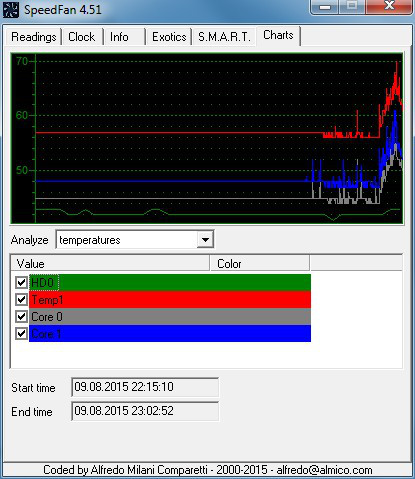Open the Analyze dropdown arrow
415x479 pixels.
(x=205, y=239)
